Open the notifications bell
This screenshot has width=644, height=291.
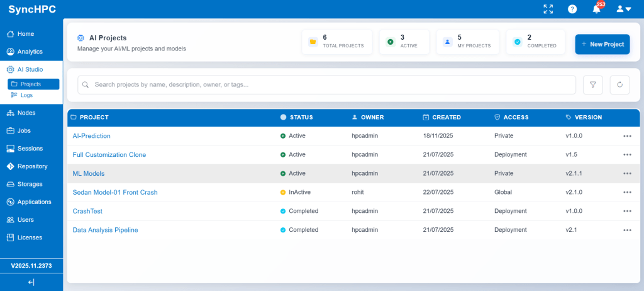(596, 9)
